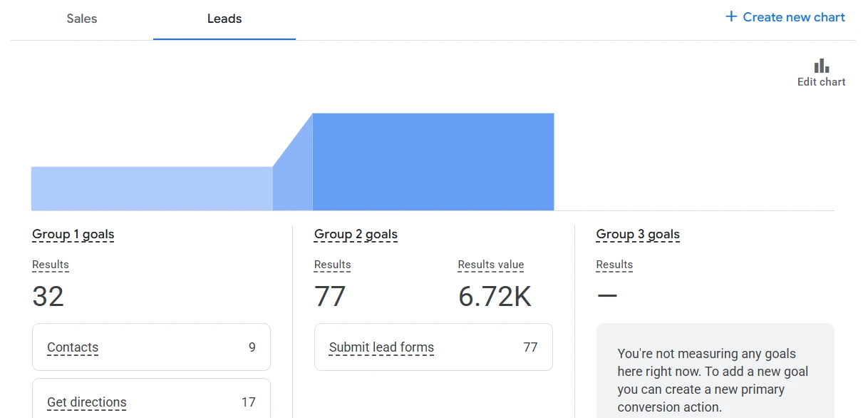Switch to the Sales tab
Image resolution: width=868 pixels, height=418 pixels.
[x=82, y=19]
